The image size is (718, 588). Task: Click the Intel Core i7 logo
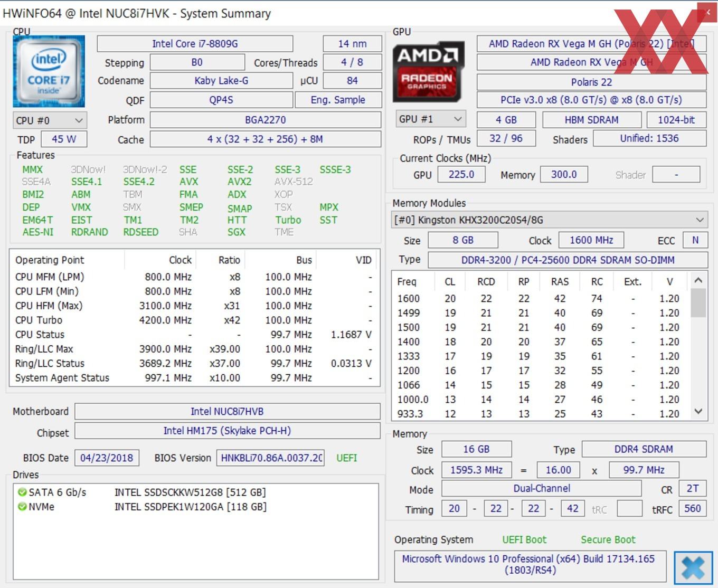click(49, 72)
